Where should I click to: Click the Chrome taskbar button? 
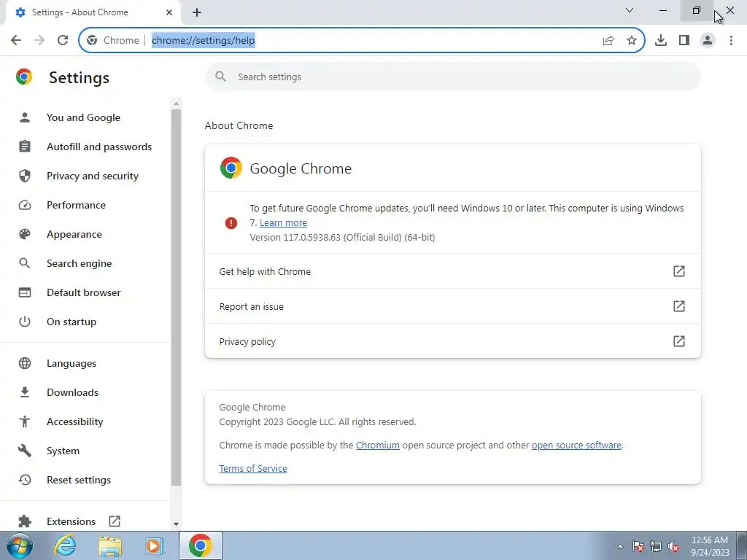point(200,545)
